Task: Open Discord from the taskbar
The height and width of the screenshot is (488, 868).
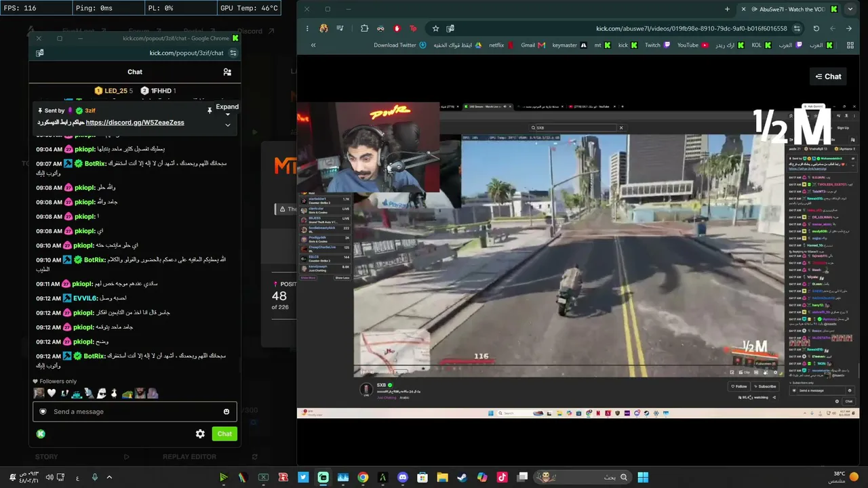Action: 403,477
